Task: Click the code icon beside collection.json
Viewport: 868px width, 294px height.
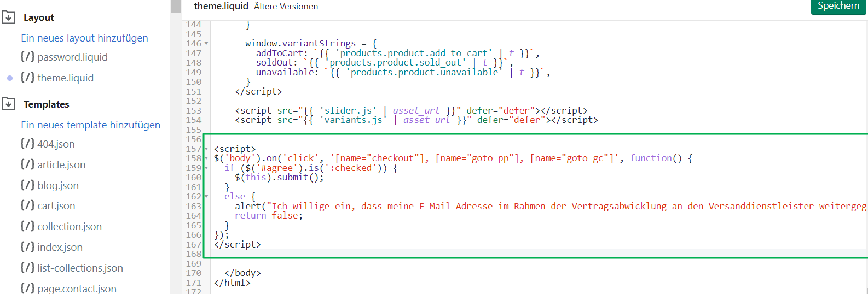Action: (27, 226)
